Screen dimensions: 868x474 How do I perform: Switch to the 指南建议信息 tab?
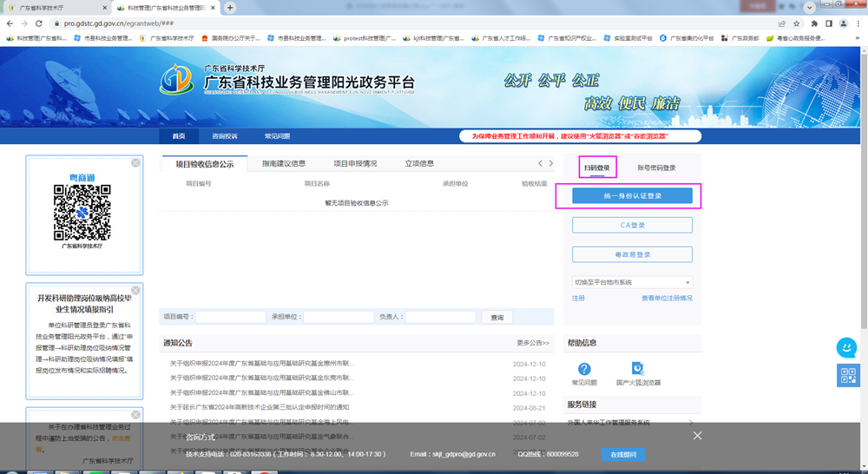284,164
